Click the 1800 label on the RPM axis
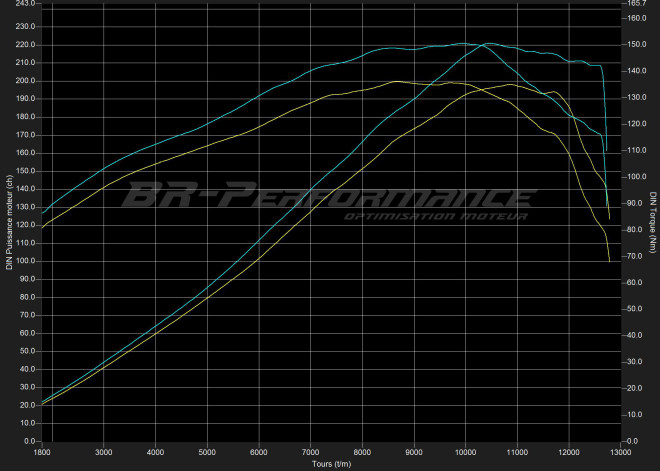Viewport: 660px width, 471px height. click(43, 451)
